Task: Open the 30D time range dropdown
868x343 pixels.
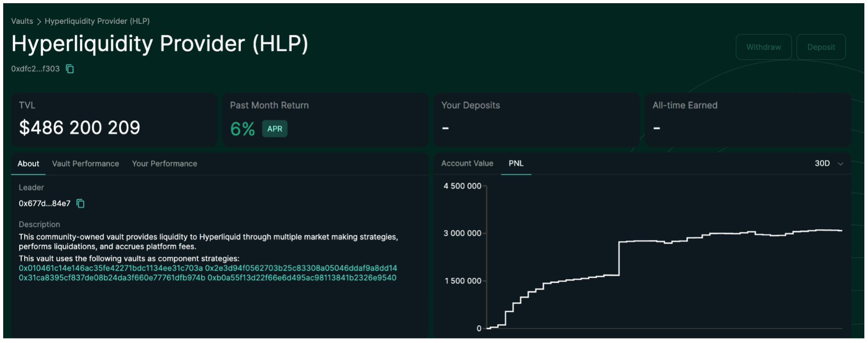Action: pos(822,163)
